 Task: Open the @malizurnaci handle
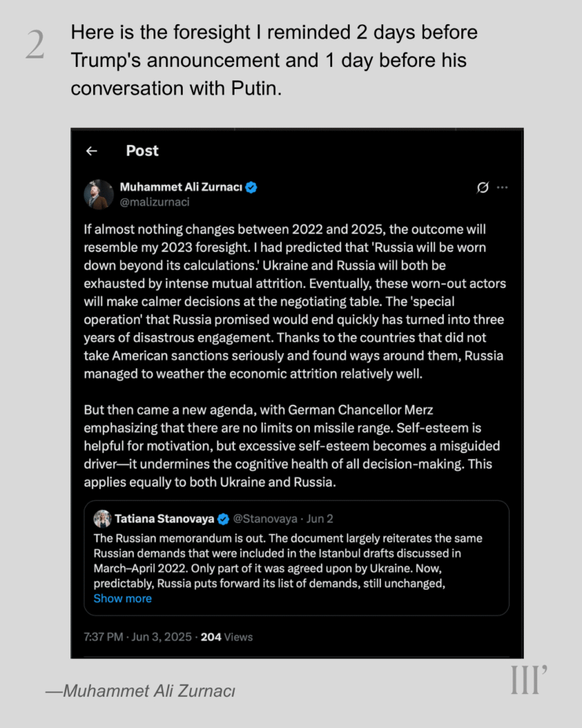(x=154, y=202)
